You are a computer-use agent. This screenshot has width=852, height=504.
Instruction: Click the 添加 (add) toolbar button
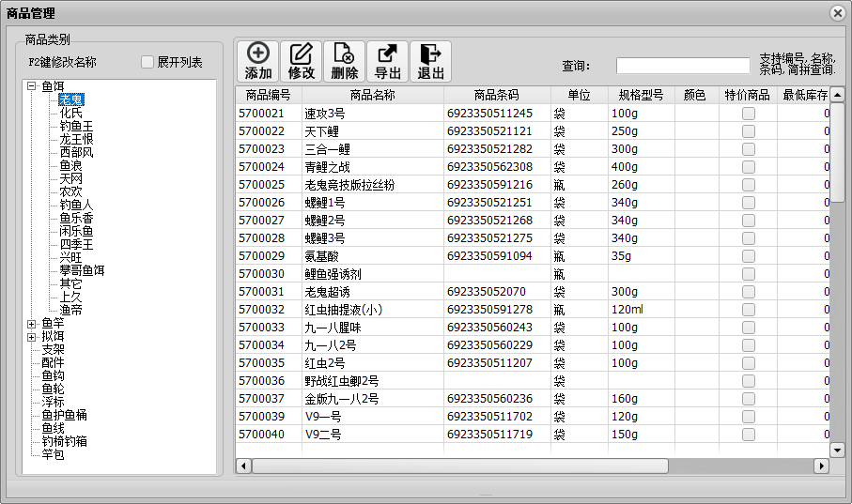pos(258,61)
